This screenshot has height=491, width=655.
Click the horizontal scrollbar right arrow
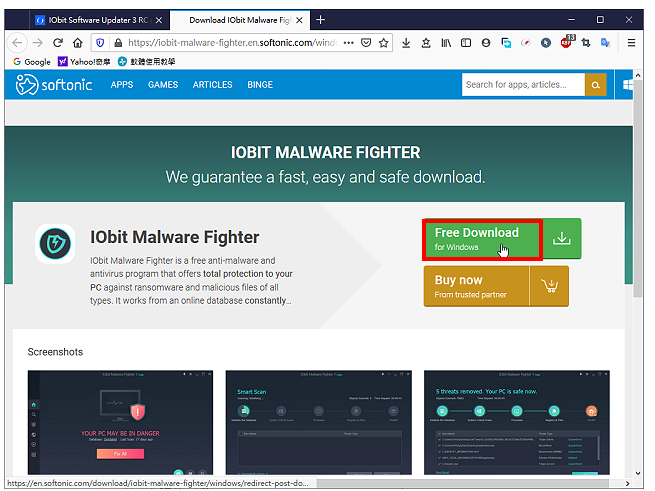(x=627, y=483)
